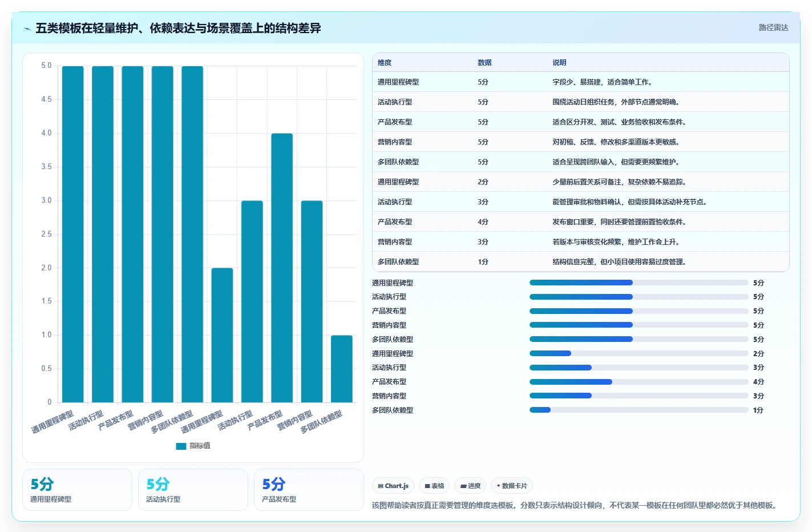
Task: Click the 路径雷达 tag in the header
Action: (x=773, y=27)
